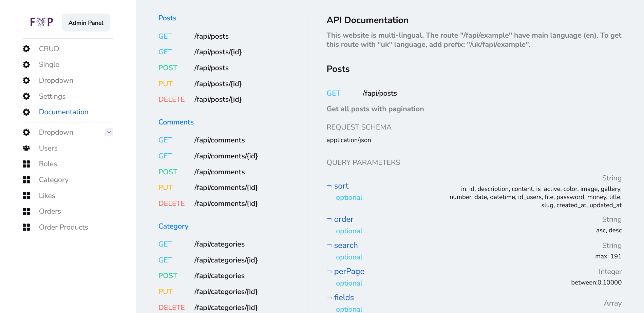The width and height of the screenshot is (644, 313).
Task: Open PUT /fapi/posts/{id} endpoint
Action: (x=200, y=84)
